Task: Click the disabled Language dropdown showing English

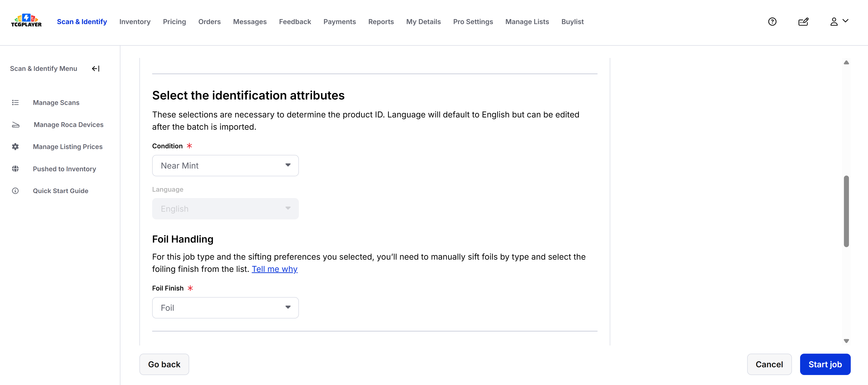Action: click(225, 209)
